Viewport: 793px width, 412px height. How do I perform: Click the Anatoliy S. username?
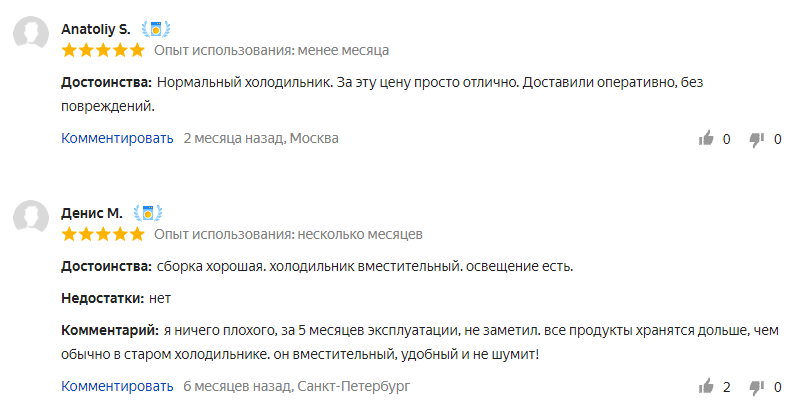(96, 29)
